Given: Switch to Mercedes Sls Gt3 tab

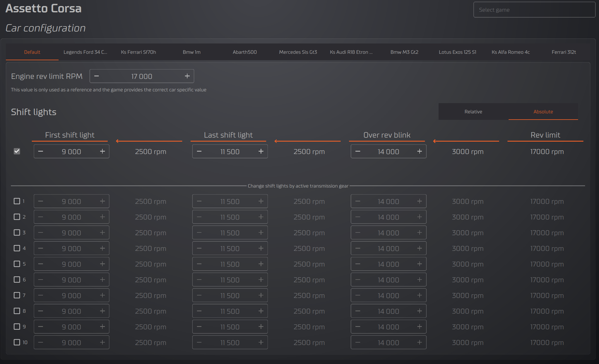Looking at the screenshot, I should pos(298,52).
